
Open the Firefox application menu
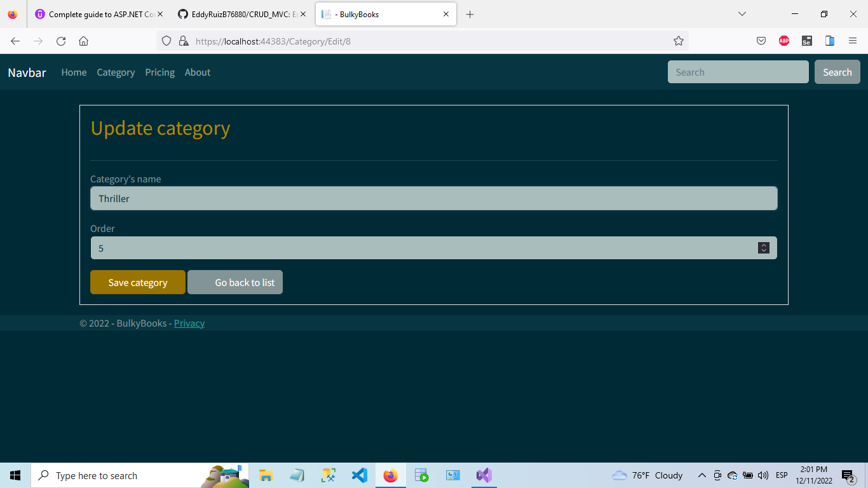853,41
